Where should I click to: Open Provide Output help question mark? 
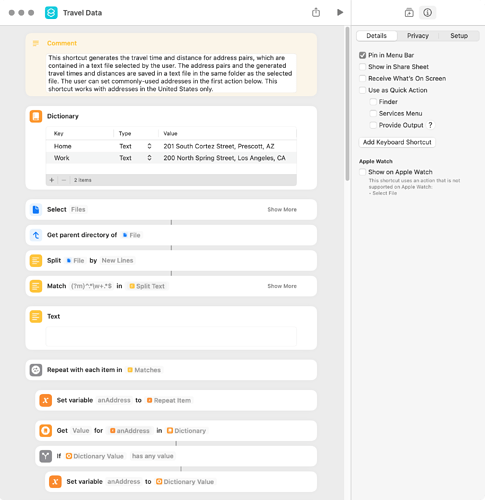(x=430, y=125)
